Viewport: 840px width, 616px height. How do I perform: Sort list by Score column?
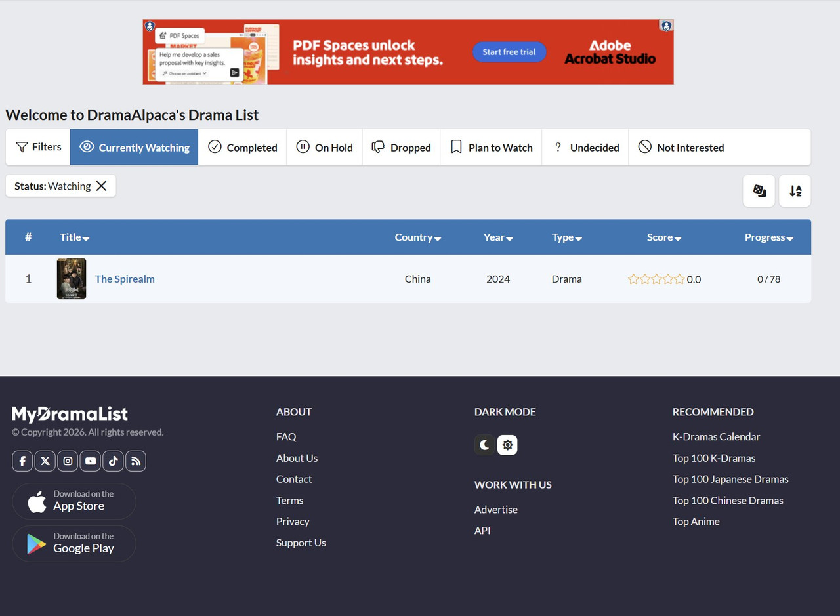pos(663,237)
